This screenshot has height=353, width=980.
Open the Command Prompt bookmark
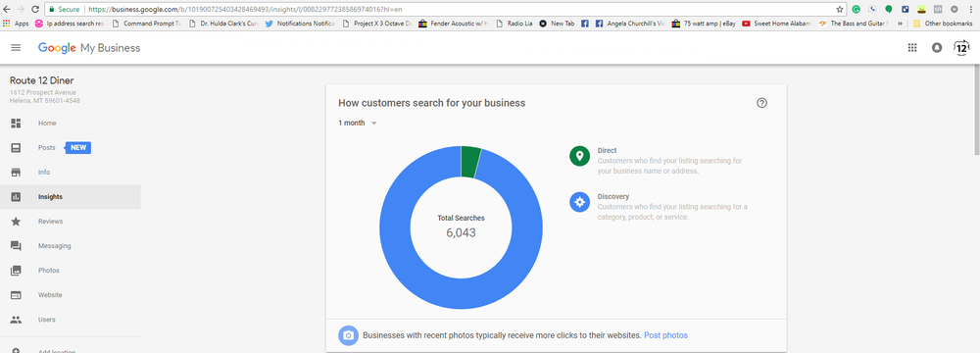(x=148, y=24)
